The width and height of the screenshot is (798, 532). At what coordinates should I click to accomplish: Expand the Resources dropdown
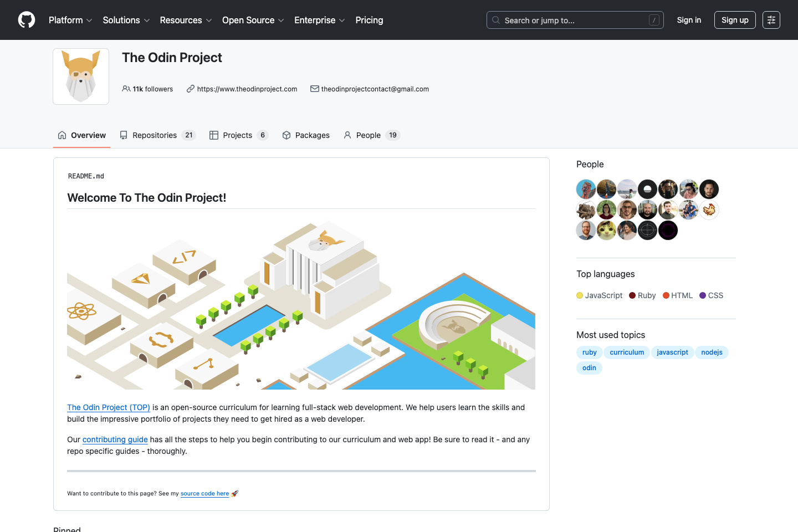pyautogui.click(x=186, y=20)
